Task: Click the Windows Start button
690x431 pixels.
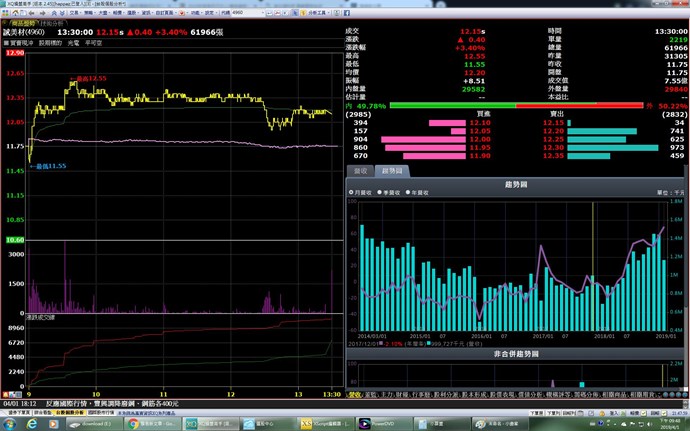Action: (9, 423)
